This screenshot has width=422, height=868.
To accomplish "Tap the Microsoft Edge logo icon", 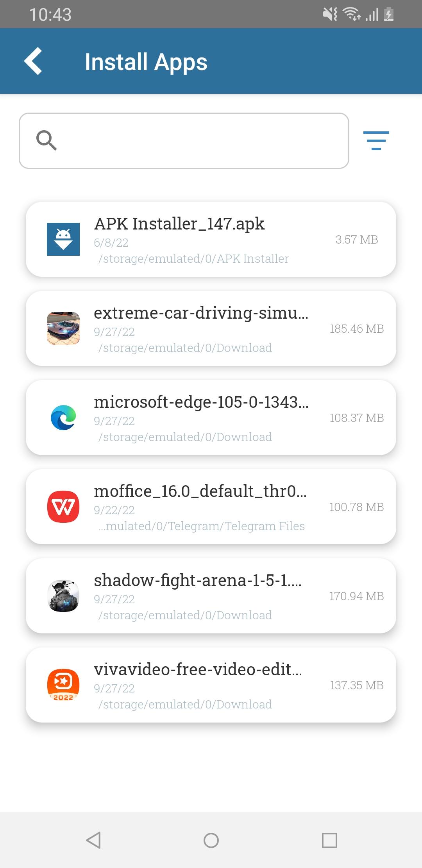I will [x=63, y=418].
